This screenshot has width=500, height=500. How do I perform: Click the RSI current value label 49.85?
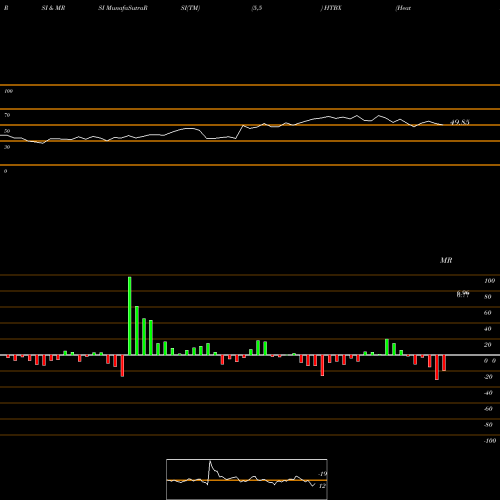point(460,122)
